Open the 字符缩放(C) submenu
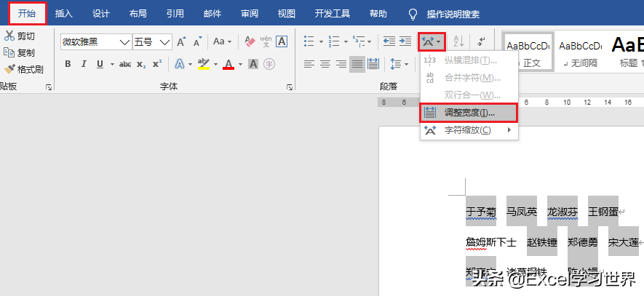 [469, 130]
